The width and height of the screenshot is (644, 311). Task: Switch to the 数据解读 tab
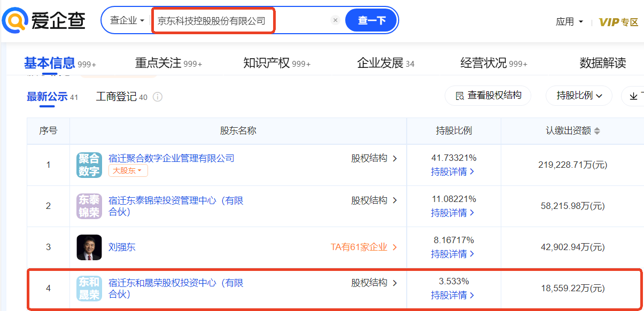[603, 64]
